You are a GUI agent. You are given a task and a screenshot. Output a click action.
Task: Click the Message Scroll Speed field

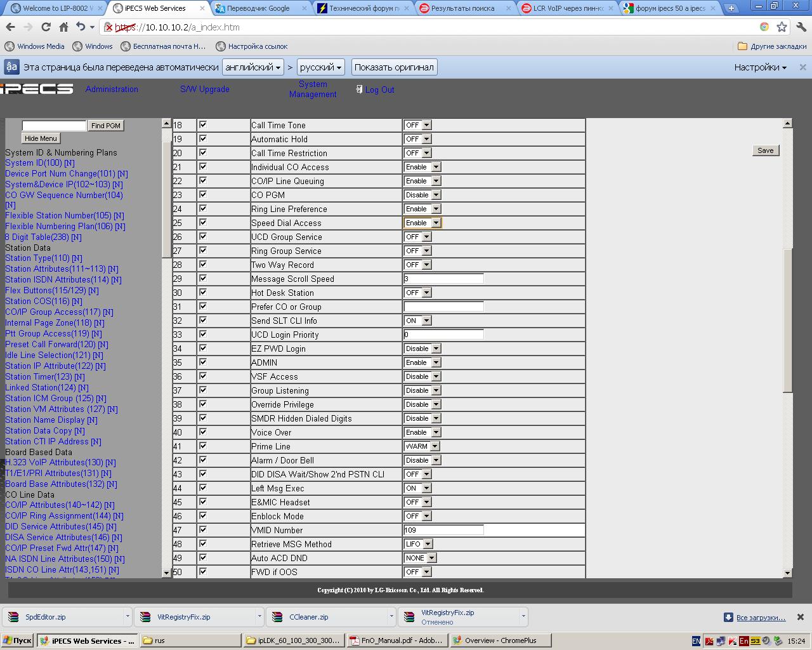tap(443, 279)
